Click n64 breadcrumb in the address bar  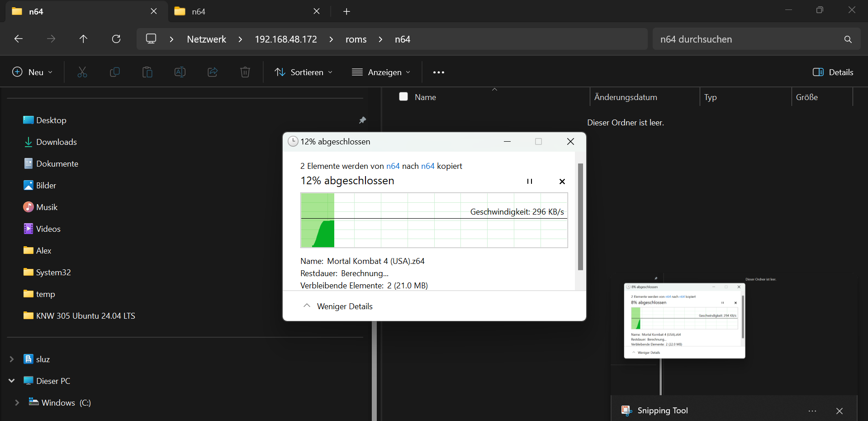[x=403, y=39]
